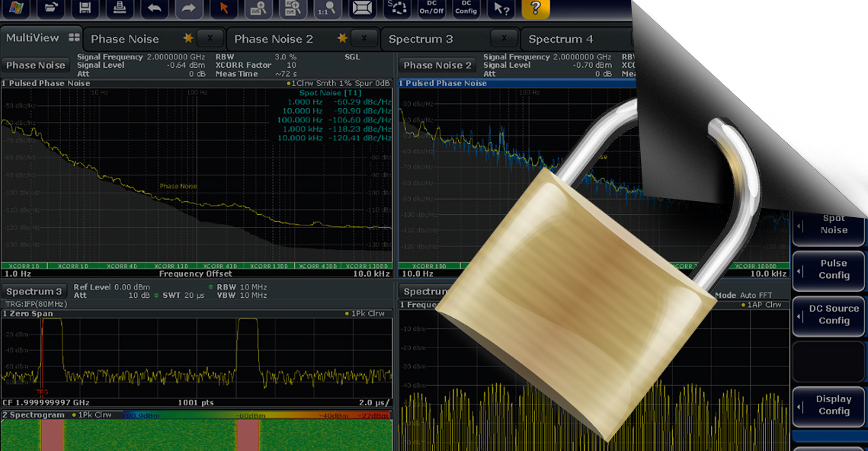Save using the floppy disk icon

85,8
